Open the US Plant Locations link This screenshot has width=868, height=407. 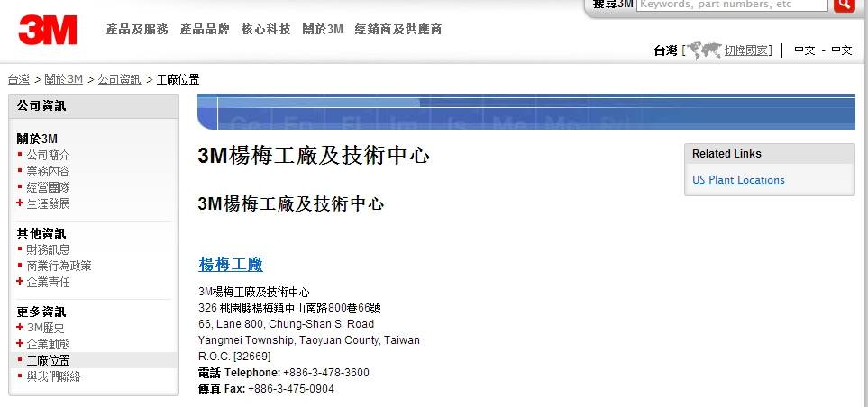click(x=738, y=180)
